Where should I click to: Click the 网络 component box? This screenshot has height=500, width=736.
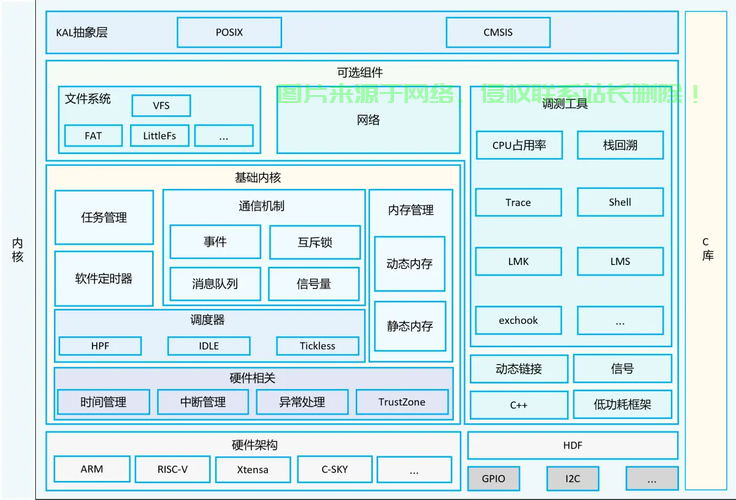click(x=368, y=120)
